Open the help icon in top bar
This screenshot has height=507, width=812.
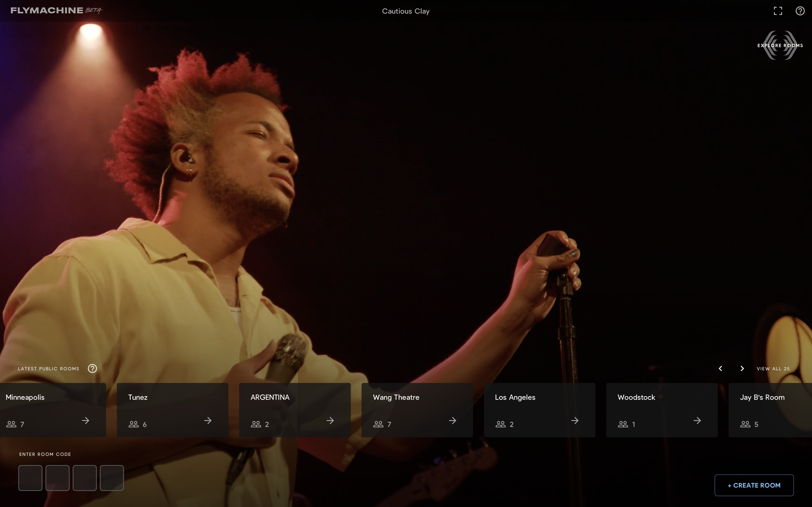coord(800,11)
